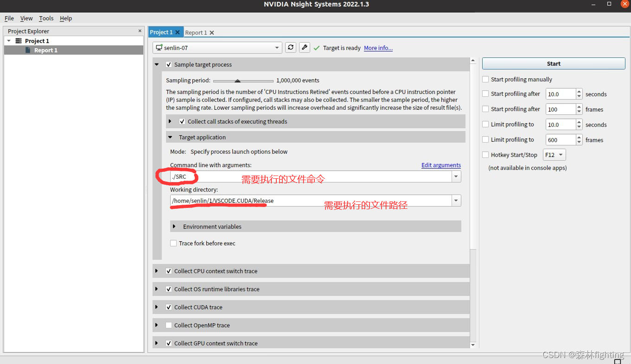Click the Project 1 server icon in the tree

click(x=19, y=41)
